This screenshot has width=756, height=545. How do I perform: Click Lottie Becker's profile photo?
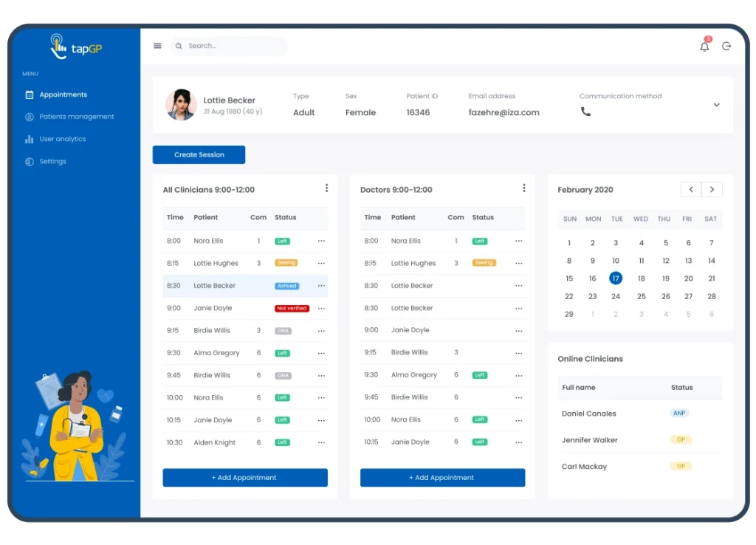pos(181,105)
